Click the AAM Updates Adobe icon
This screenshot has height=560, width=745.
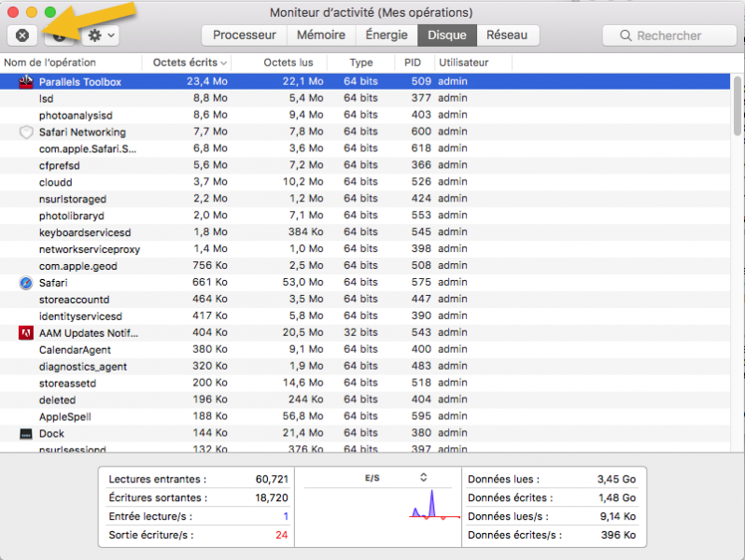[x=25, y=333]
